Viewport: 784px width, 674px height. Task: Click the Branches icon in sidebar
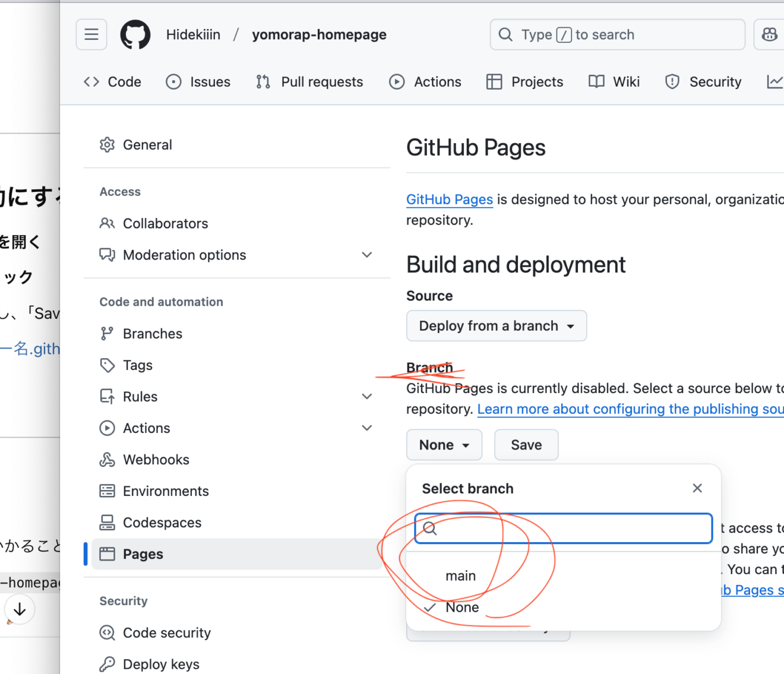108,333
